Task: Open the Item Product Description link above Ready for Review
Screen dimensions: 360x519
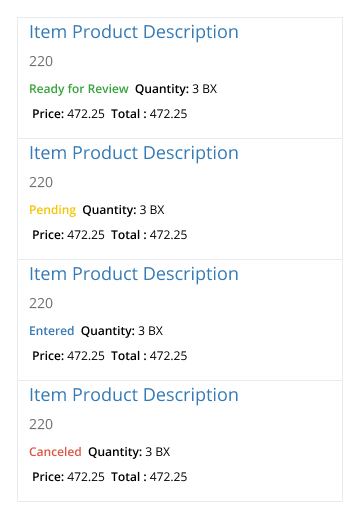Action: [134, 32]
